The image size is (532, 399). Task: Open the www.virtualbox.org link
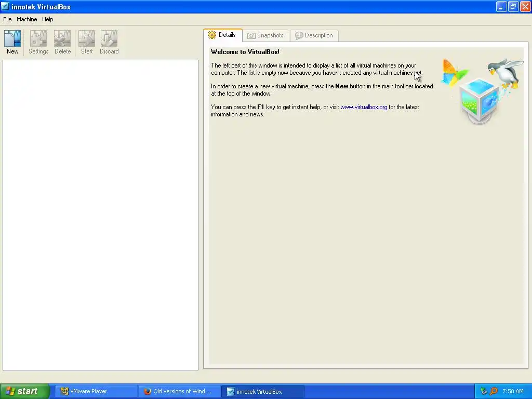tap(364, 107)
